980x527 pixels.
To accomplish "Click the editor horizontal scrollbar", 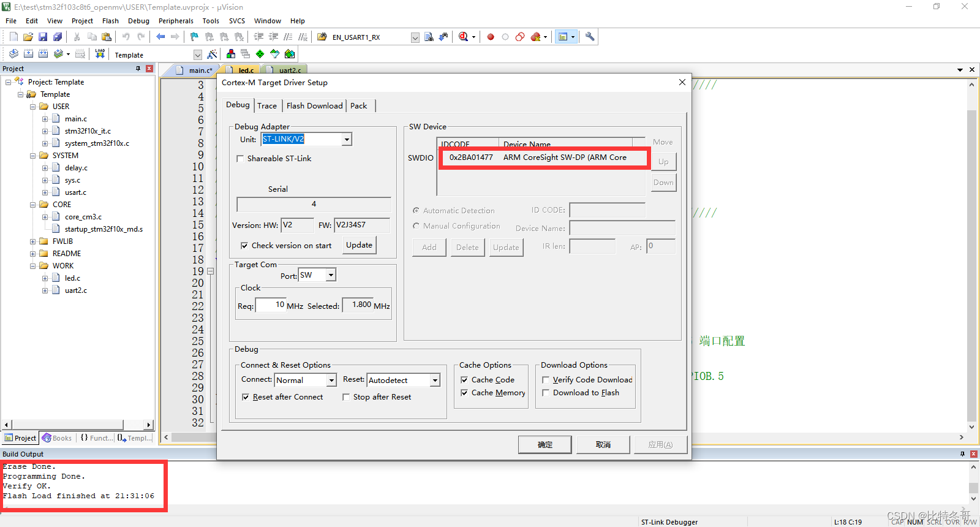I will 563,438.
